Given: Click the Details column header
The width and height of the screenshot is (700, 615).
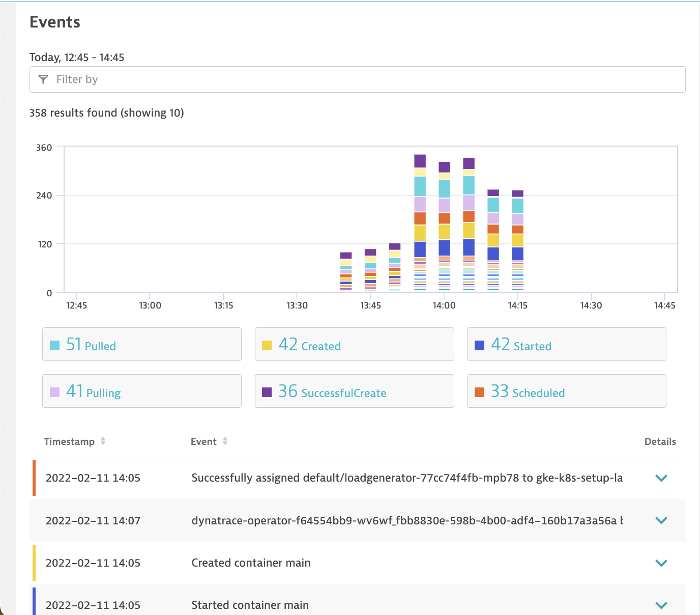Looking at the screenshot, I should click(x=660, y=441).
